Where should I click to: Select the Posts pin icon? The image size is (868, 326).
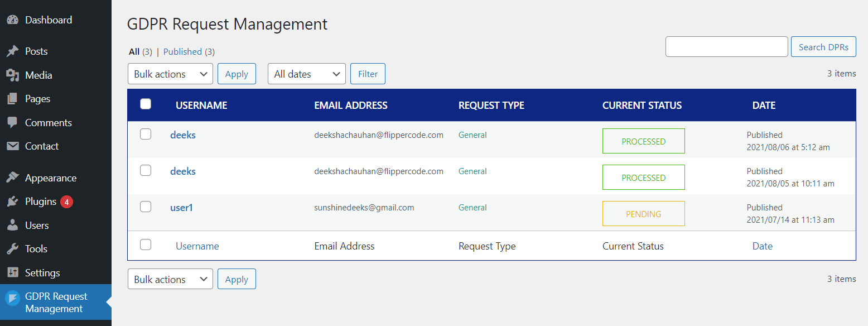click(x=14, y=51)
